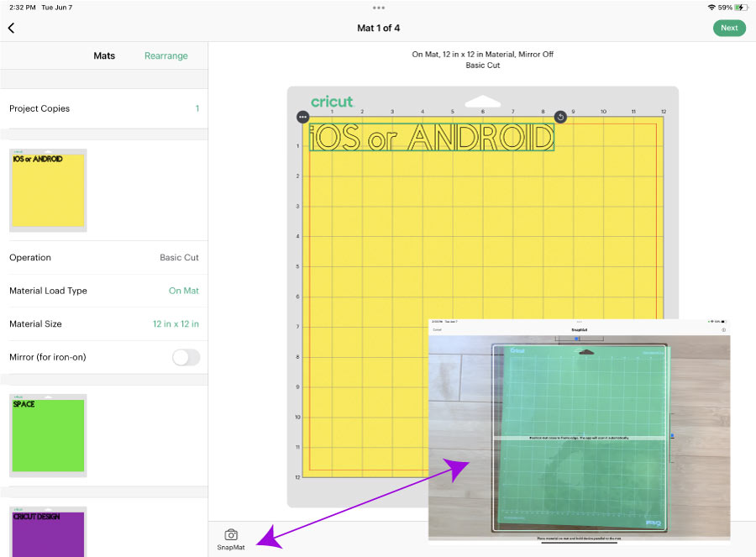Tap the green Next button
This screenshot has width=756, height=557.
click(x=729, y=28)
